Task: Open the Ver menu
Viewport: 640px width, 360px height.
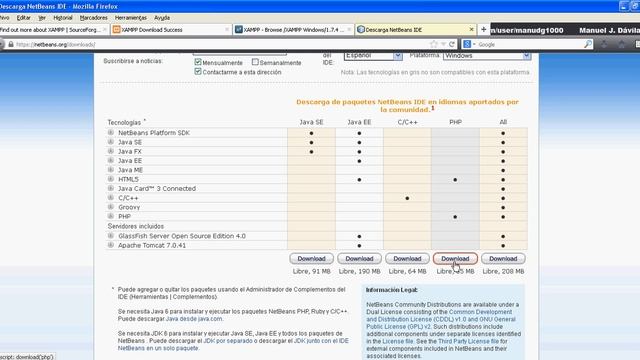Action: (x=42, y=18)
